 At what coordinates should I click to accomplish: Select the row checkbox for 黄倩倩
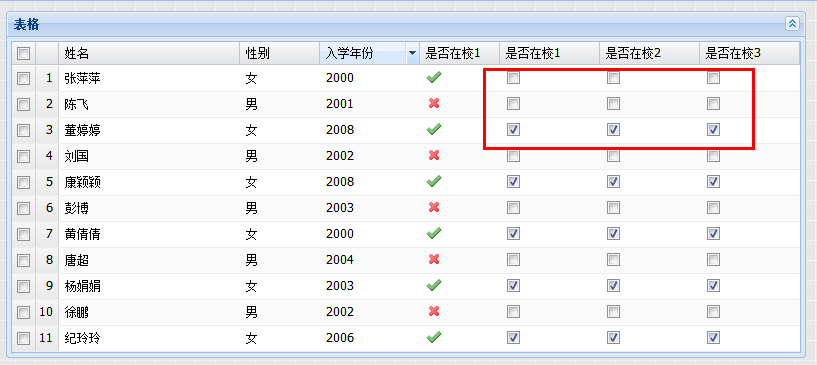(23, 234)
